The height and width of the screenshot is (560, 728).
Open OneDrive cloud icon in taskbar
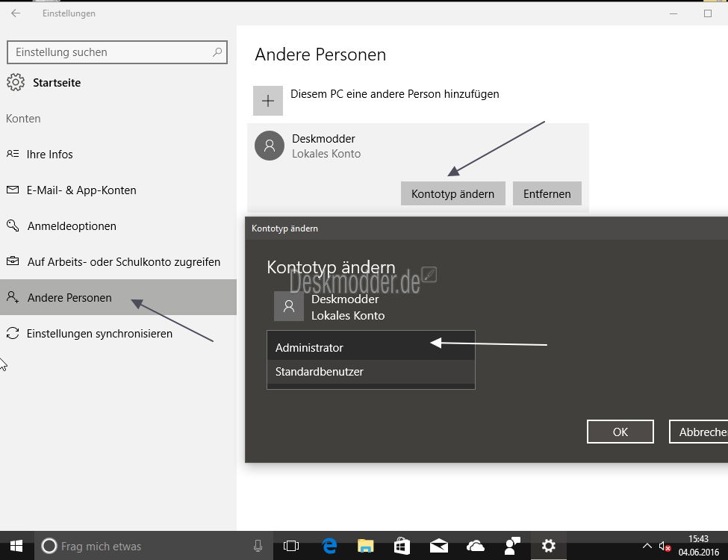476,546
